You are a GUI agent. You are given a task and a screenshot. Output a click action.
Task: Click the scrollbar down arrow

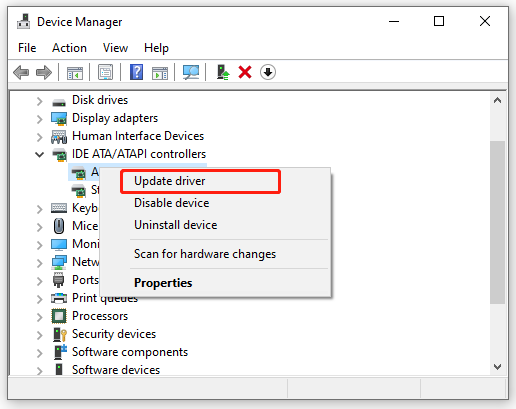pos(497,367)
